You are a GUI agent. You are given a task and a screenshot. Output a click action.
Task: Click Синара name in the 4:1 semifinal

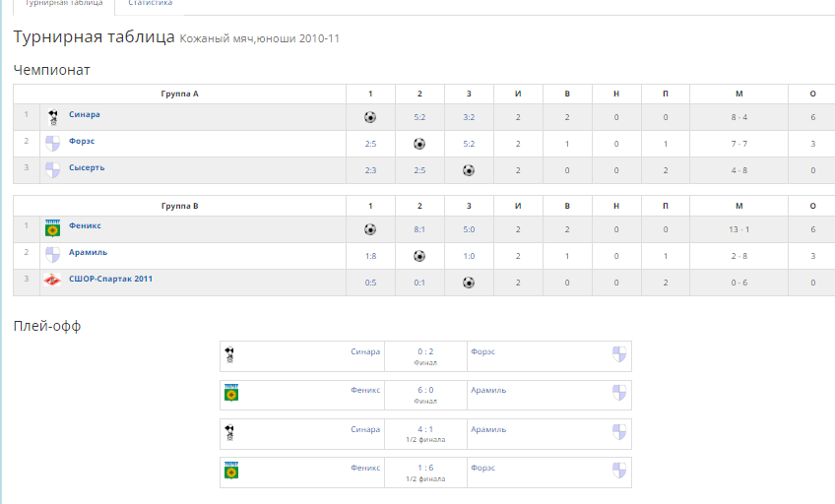pos(365,429)
